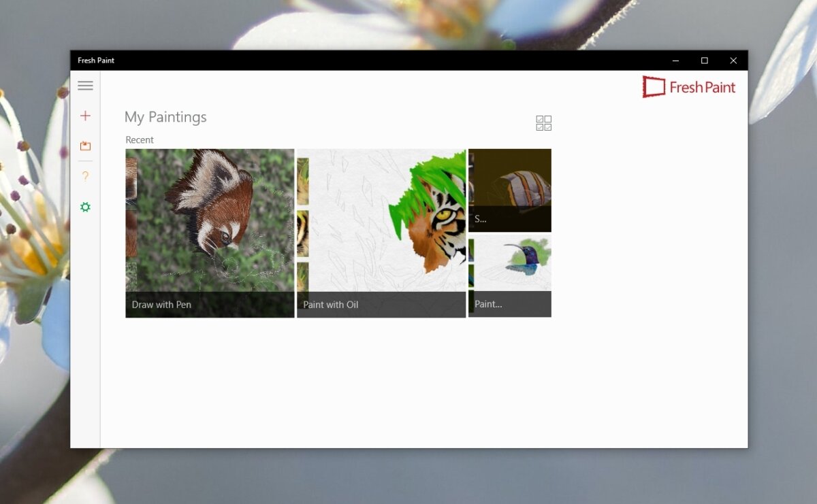Create a new painting with plus icon

pos(85,116)
